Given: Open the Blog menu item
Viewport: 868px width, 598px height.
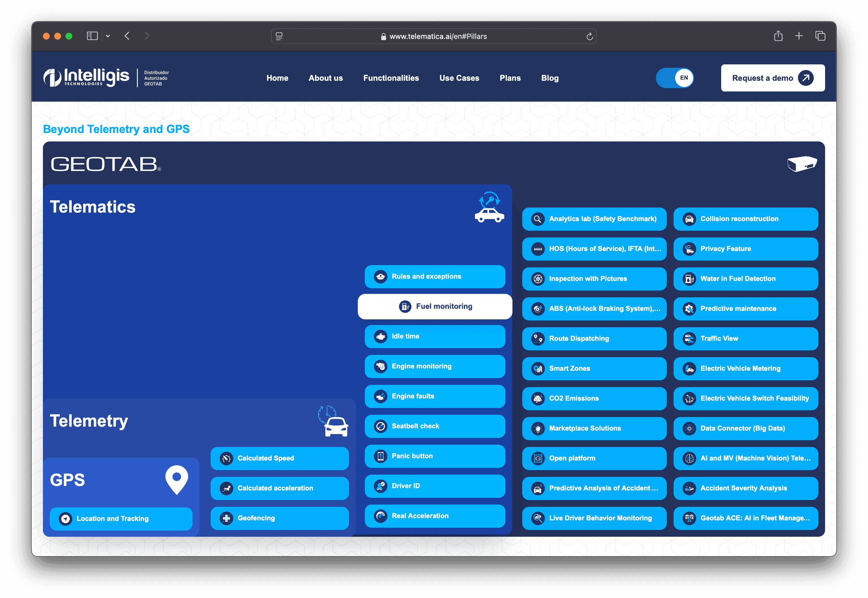Looking at the screenshot, I should click(x=550, y=78).
